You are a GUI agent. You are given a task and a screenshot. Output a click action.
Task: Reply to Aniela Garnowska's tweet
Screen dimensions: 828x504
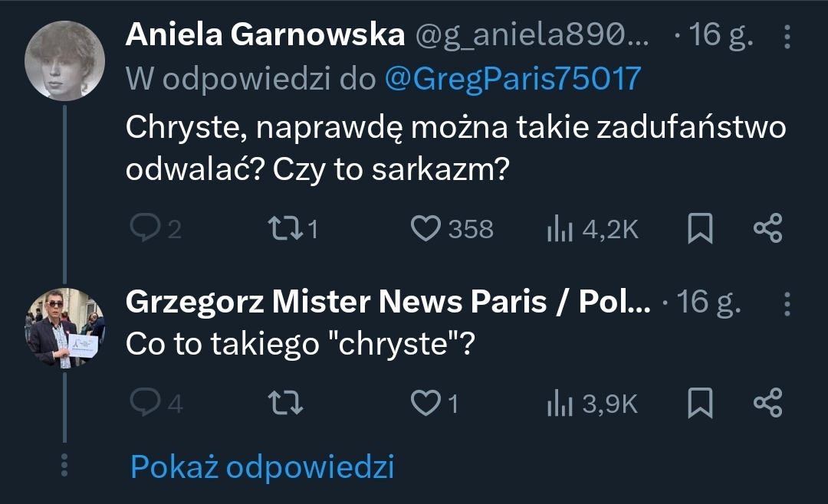pyautogui.click(x=143, y=229)
